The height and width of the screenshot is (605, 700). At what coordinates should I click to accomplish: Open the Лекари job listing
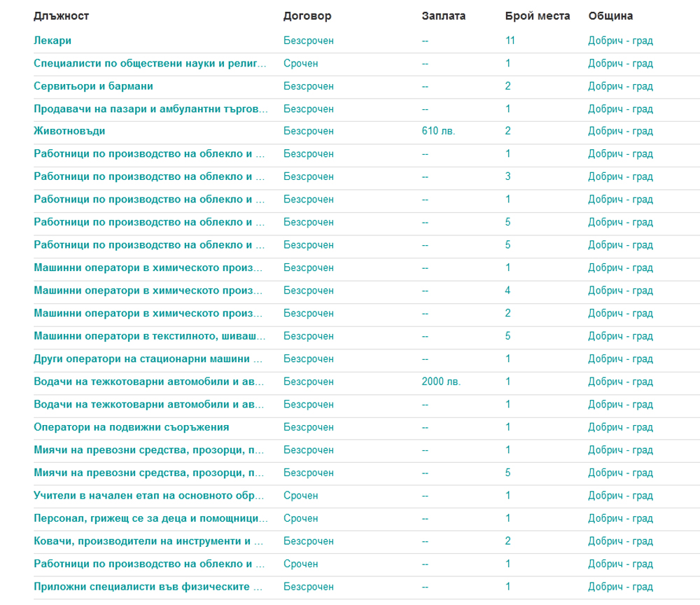[52, 41]
